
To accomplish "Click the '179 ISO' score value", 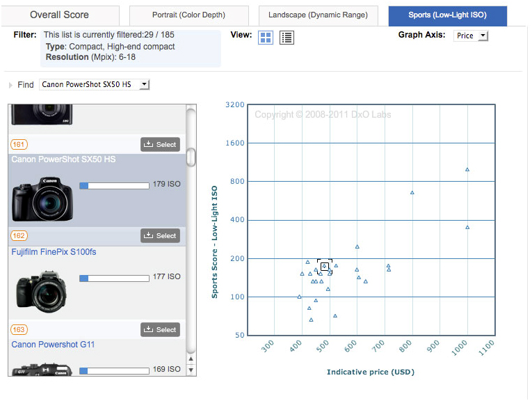I will pyautogui.click(x=167, y=184).
